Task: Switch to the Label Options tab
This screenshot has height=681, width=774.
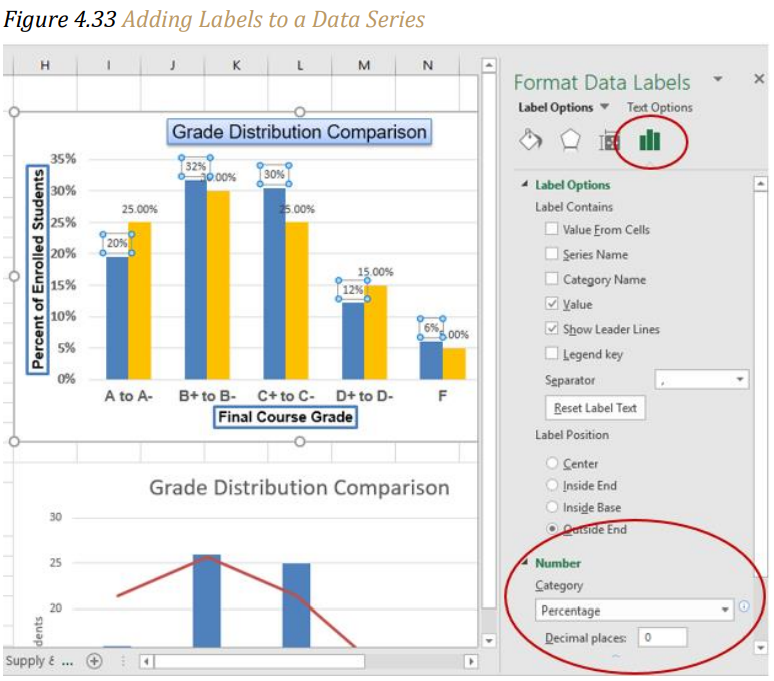Action: (x=555, y=107)
